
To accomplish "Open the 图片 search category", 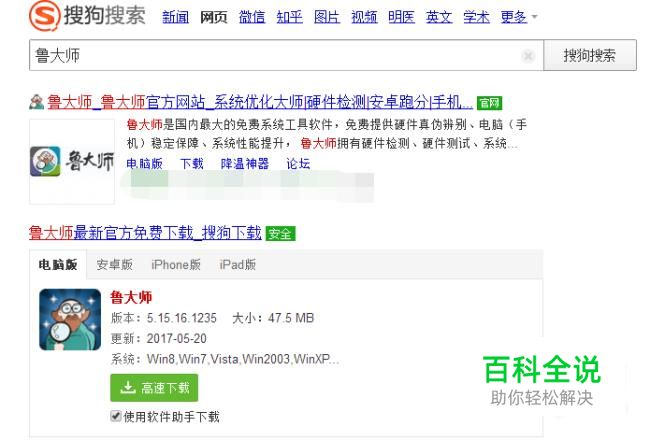I will pyautogui.click(x=327, y=17).
